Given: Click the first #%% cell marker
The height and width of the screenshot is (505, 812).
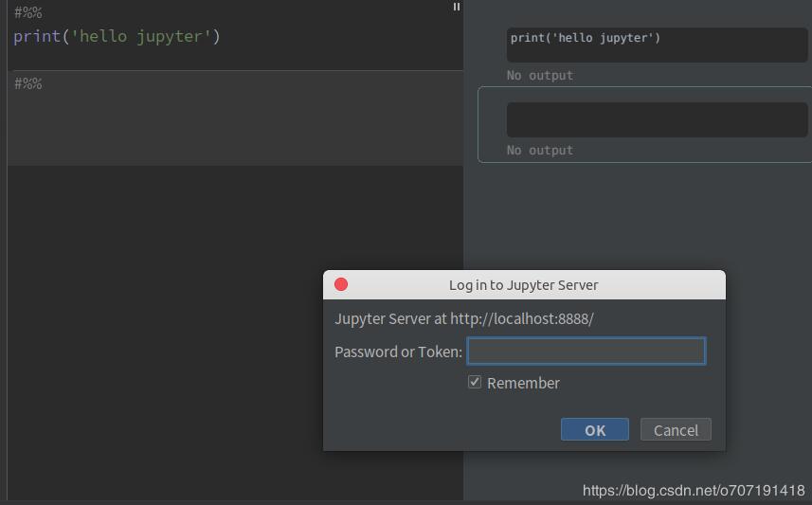Looking at the screenshot, I should [28, 12].
